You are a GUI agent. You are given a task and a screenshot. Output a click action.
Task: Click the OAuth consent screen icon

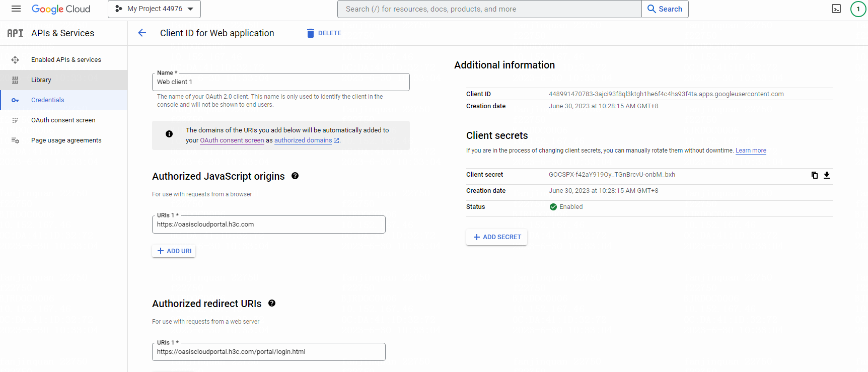pyautogui.click(x=15, y=120)
